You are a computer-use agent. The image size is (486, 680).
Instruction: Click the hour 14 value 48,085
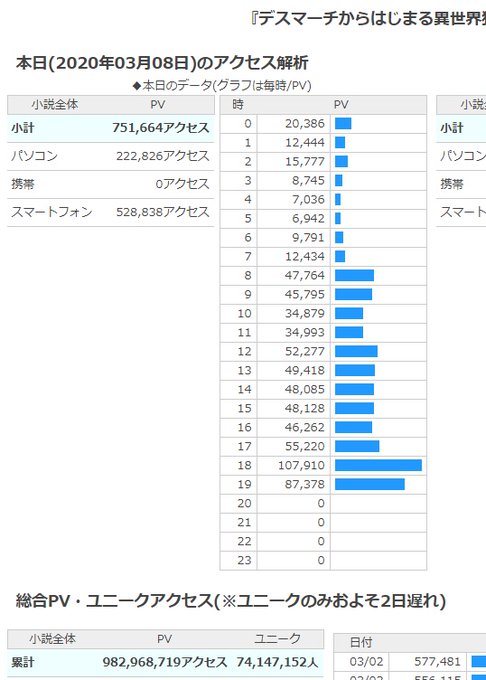305,389
